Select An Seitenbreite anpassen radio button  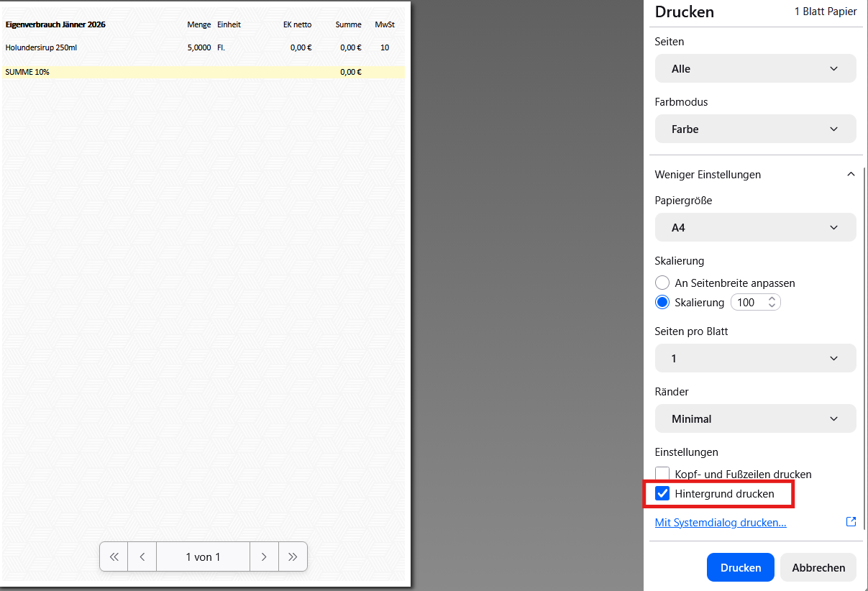click(x=662, y=283)
